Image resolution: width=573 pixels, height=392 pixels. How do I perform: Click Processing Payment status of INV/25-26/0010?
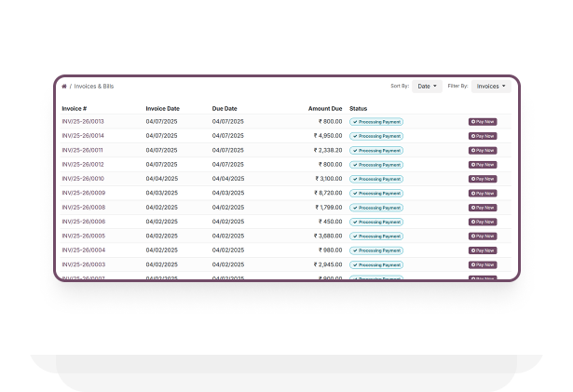376,179
